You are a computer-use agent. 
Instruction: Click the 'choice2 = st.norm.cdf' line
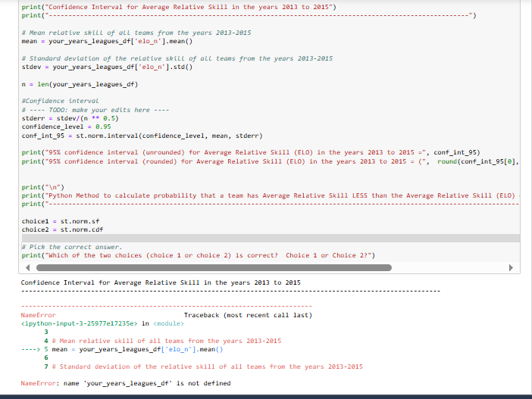62,230
